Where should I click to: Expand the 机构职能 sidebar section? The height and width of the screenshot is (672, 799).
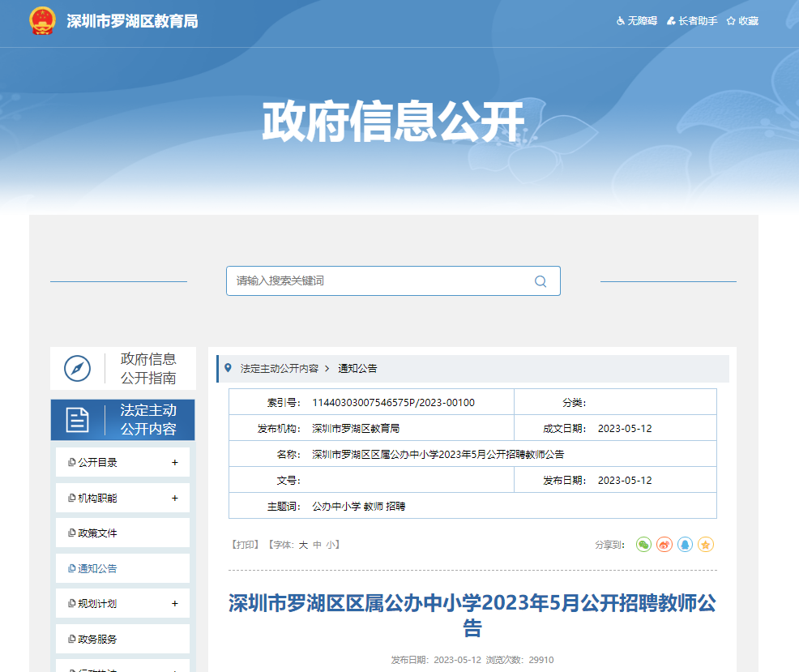pyautogui.click(x=174, y=499)
